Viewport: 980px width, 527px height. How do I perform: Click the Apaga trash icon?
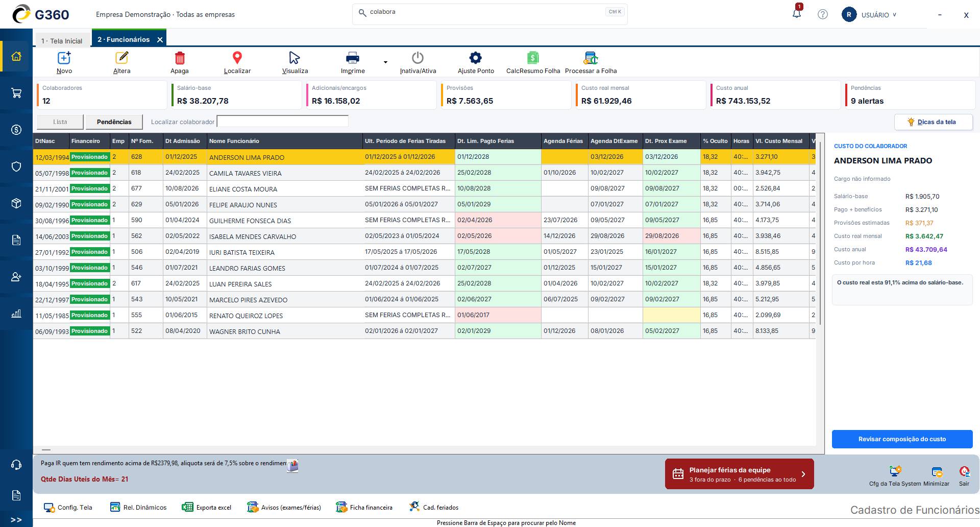(x=180, y=58)
